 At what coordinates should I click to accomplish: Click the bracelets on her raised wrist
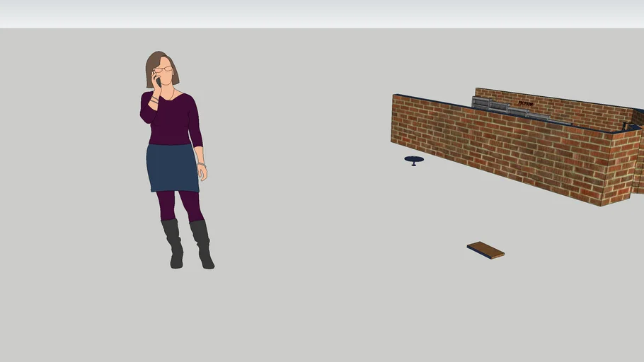coord(153,100)
